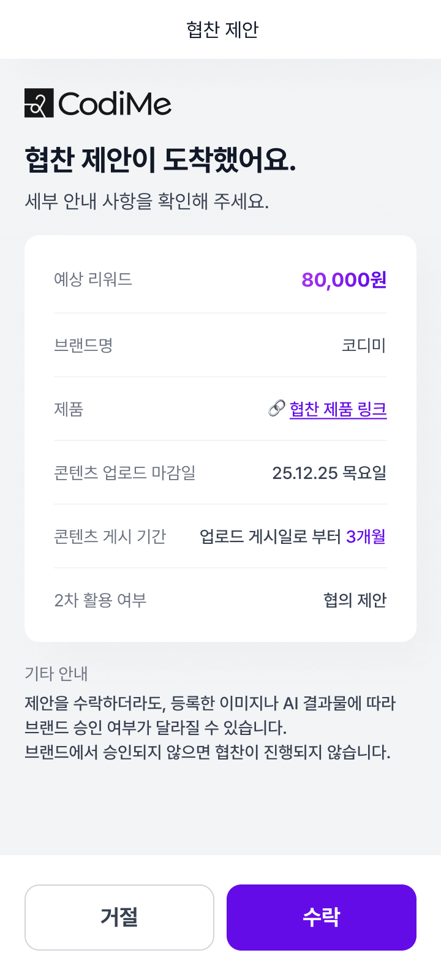This screenshot has width=441, height=980.
Task: Click the 콘텐츠 업로드 마감일 label
Action: [x=125, y=473]
